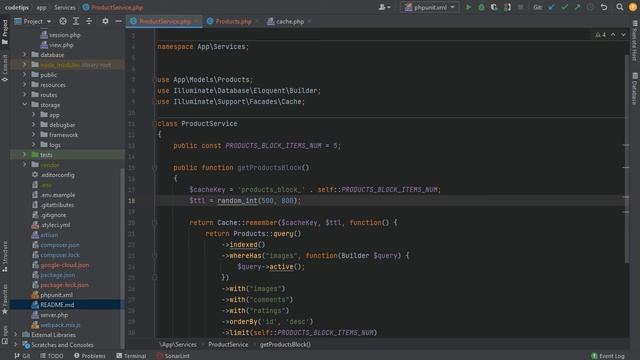This screenshot has height=360, width=640.
Task: Expand the public folder
Action: point(24,74)
